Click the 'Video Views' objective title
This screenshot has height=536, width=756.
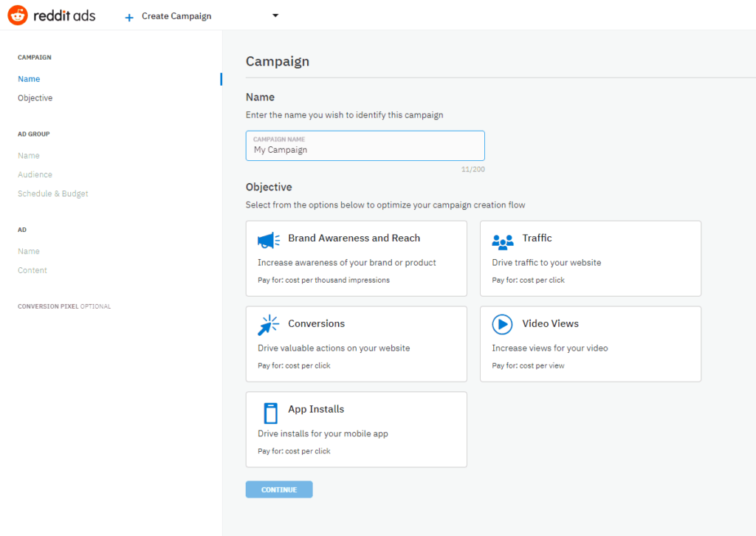[550, 323]
